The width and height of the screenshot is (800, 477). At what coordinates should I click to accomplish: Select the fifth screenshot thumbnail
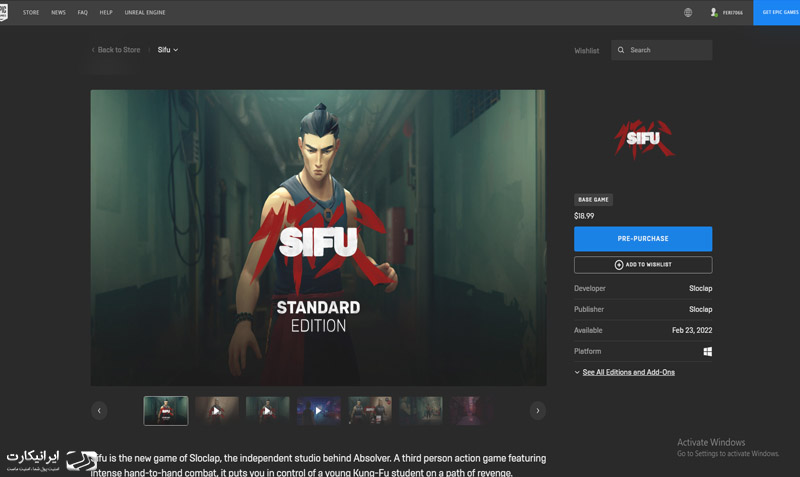[370, 411]
